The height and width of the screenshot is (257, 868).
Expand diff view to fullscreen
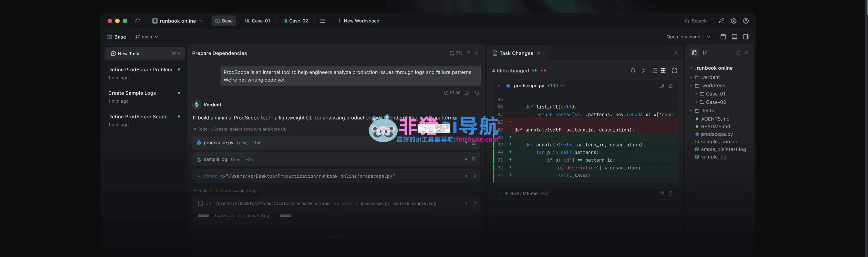point(675,71)
